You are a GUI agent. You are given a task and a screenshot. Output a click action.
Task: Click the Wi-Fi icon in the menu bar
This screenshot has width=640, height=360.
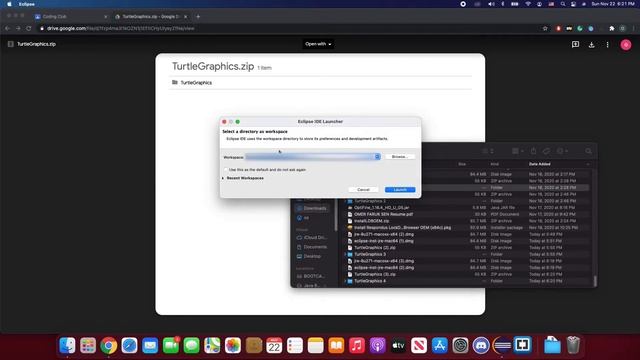[x=528, y=4]
